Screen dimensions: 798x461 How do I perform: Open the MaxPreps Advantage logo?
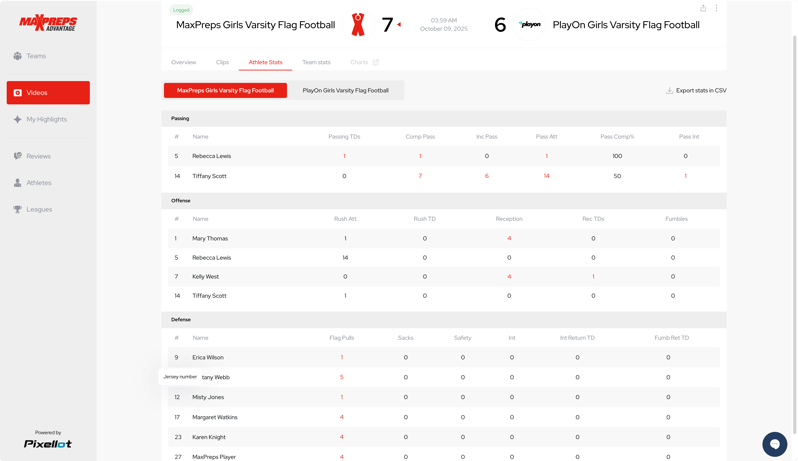click(x=48, y=23)
